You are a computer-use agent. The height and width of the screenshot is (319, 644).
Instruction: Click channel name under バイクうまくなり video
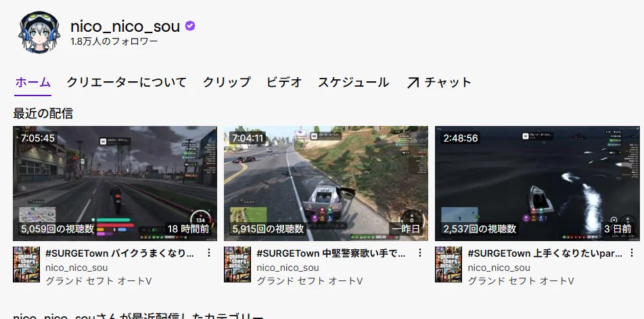(77, 268)
